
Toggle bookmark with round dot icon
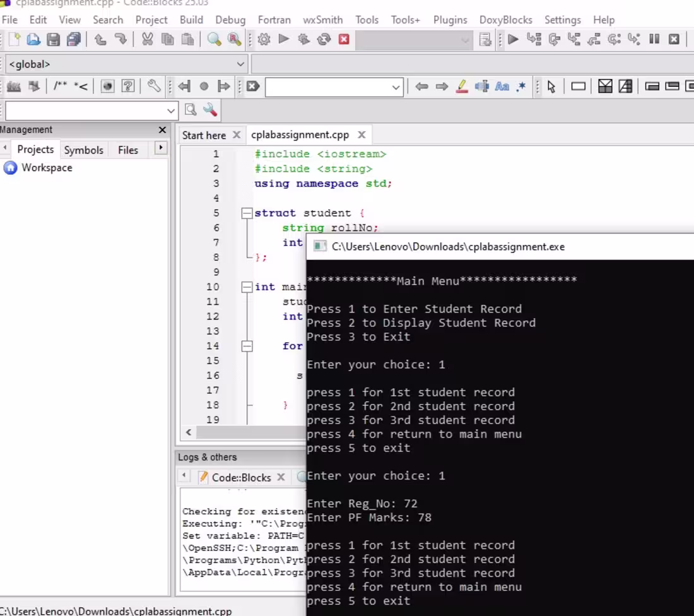click(204, 86)
